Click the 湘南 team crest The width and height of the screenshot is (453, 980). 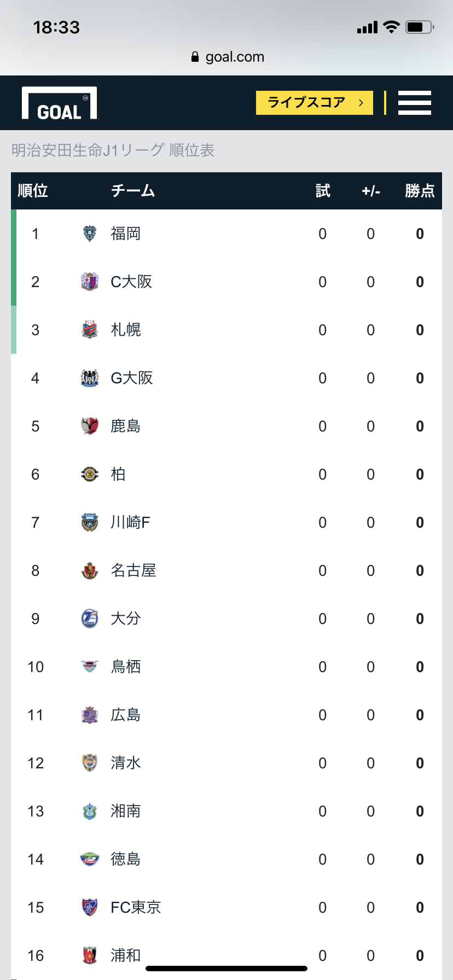(90, 812)
